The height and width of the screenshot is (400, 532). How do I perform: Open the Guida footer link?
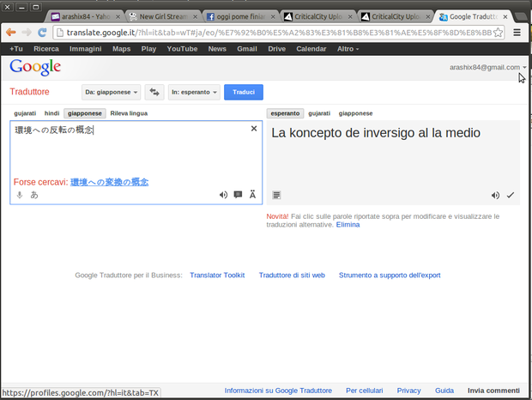(x=444, y=391)
